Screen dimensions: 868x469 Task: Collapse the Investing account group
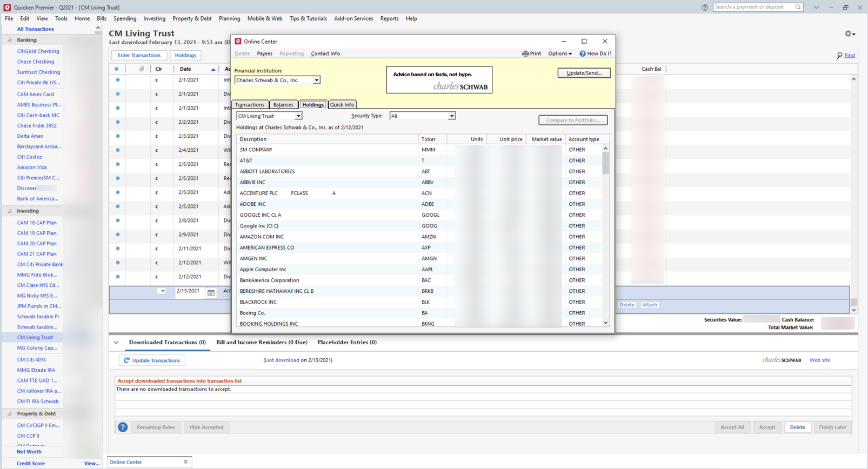9,211
